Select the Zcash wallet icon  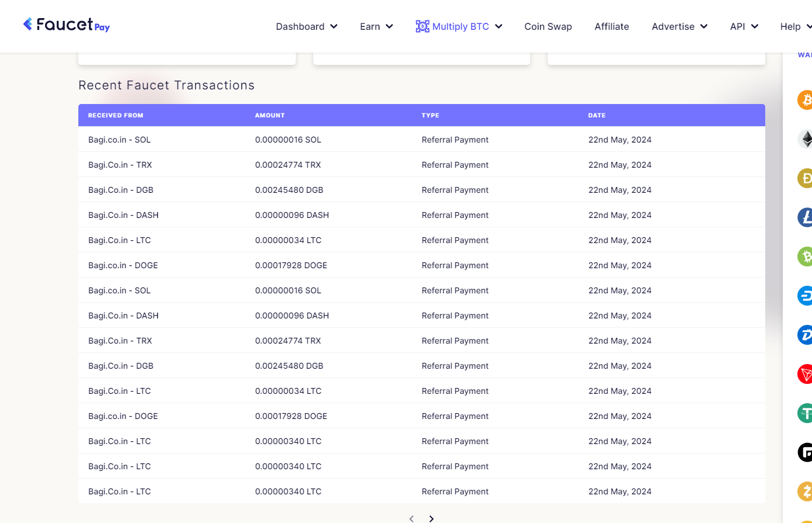tap(805, 491)
